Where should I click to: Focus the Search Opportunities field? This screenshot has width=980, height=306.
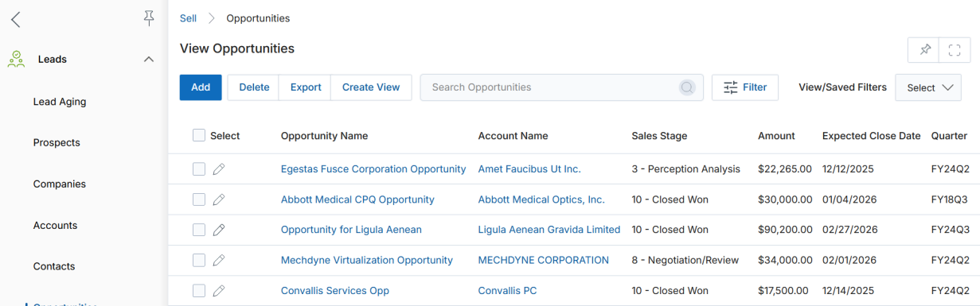[561, 87]
